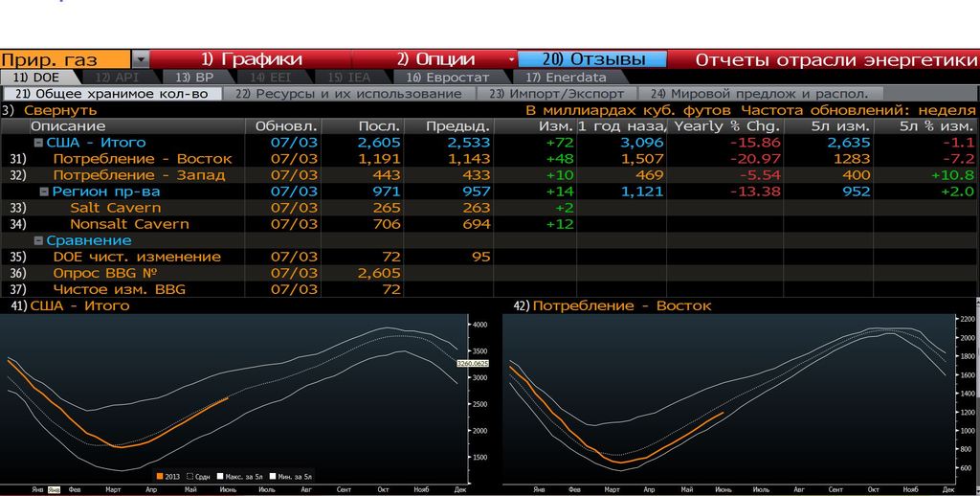Toggle the Мин. за 5л legend entry

tap(290, 477)
